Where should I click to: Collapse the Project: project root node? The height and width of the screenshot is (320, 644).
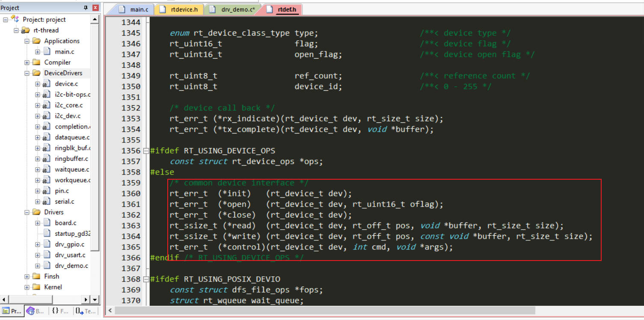[x=6, y=20]
